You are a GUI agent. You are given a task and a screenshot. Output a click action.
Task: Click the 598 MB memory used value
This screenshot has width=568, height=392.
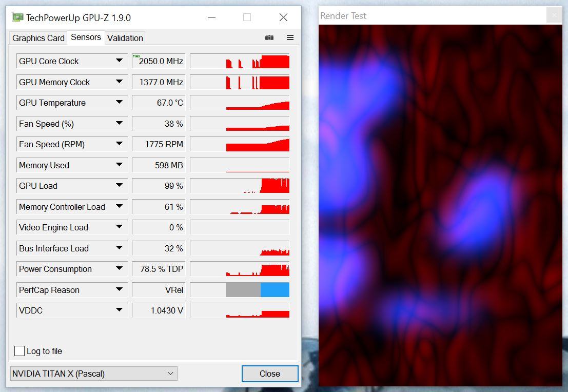(159, 165)
